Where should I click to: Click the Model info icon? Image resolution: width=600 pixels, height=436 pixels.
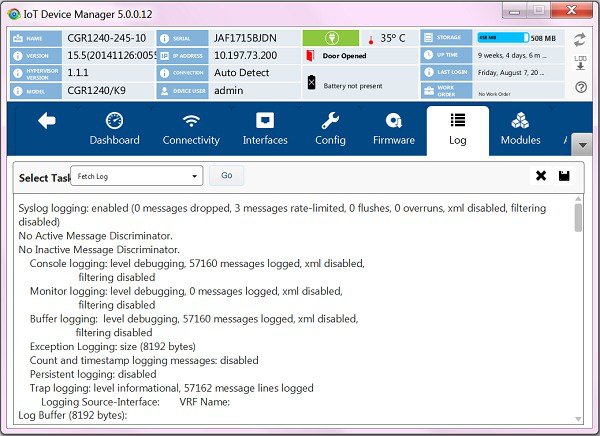tap(18, 91)
